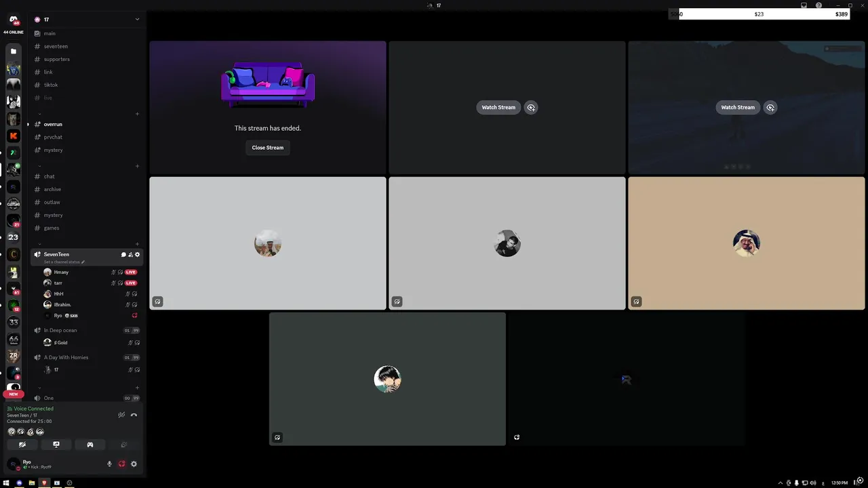Watch the stream in the right top tile
The height and width of the screenshot is (488, 868).
coord(738,107)
